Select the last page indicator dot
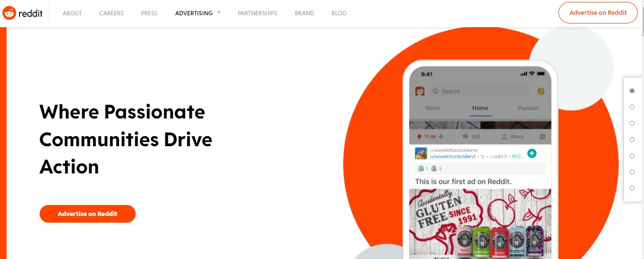644x259 pixels. tap(632, 188)
